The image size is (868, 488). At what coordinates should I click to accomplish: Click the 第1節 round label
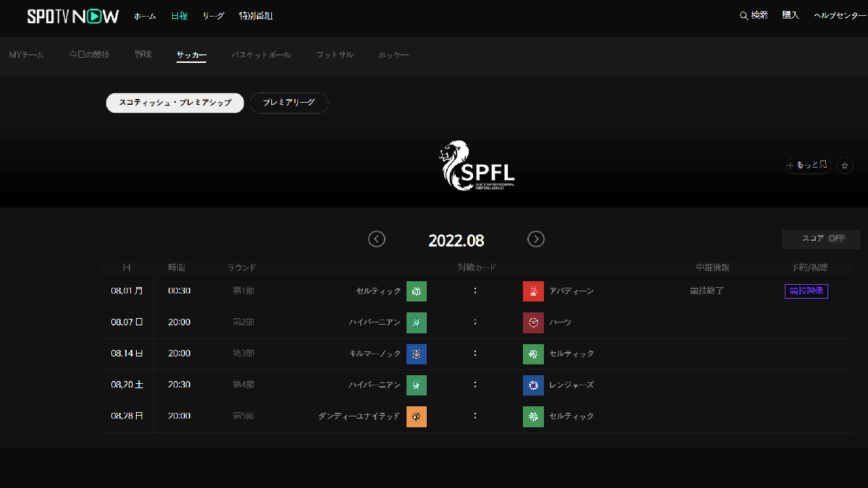(x=243, y=291)
